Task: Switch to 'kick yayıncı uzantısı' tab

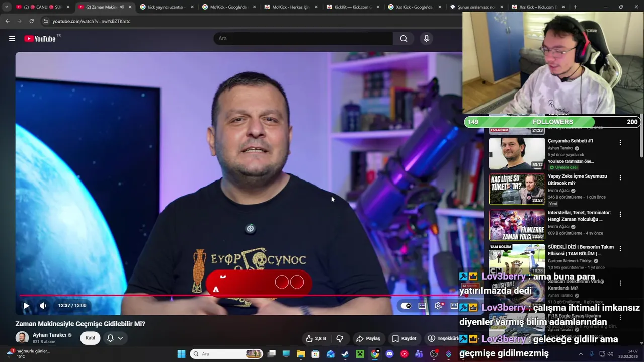Action: pyautogui.click(x=167, y=7)
